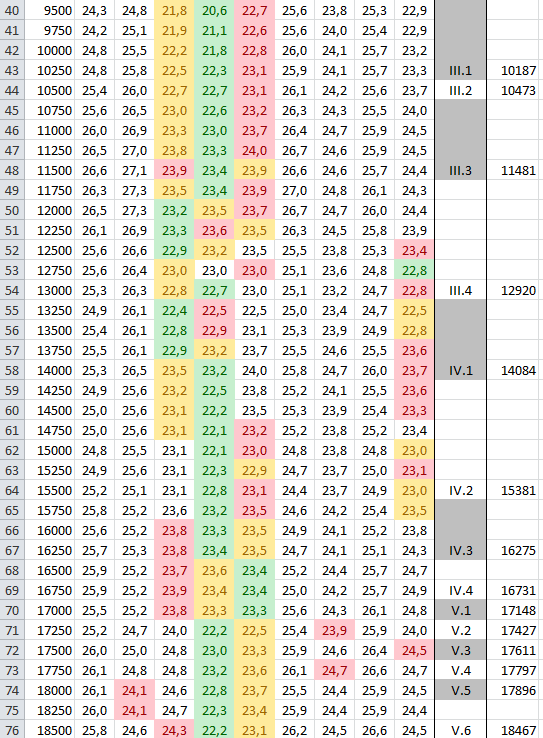Click the IV.1 label cell

coord(460,370)
